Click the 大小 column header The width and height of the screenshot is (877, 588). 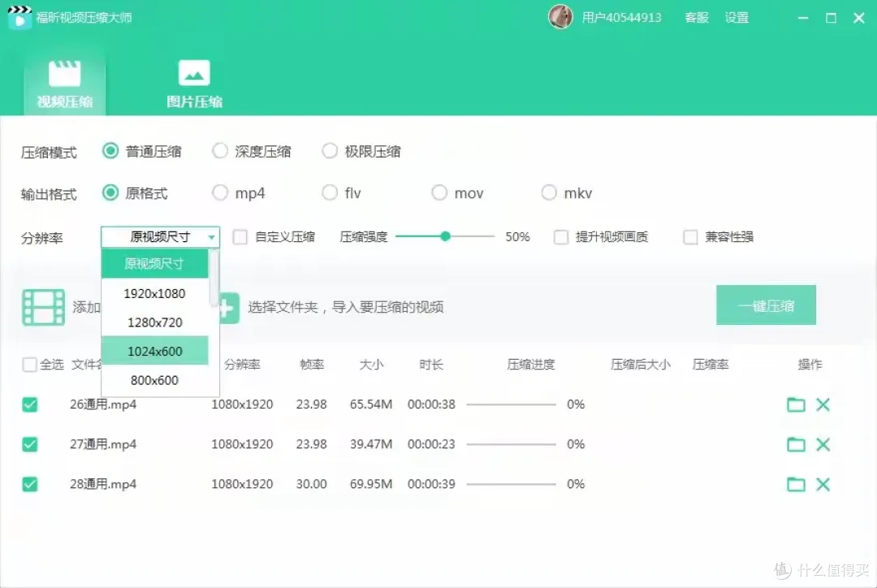point(371,365)
